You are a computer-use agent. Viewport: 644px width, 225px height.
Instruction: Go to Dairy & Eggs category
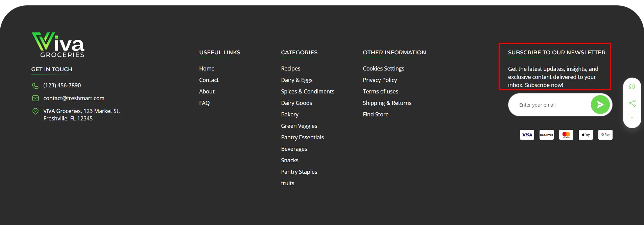coord(296,80)
